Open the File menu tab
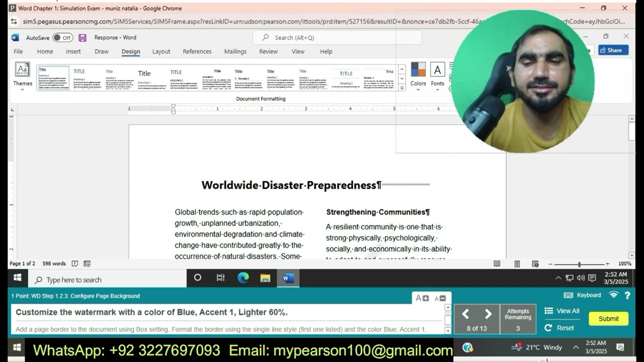 (18, 51)
